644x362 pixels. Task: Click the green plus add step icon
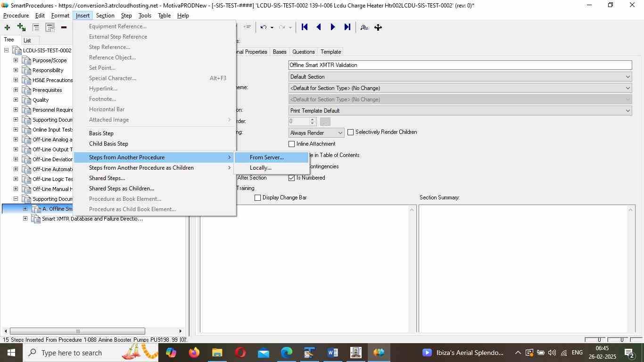(x=7, y=27)
